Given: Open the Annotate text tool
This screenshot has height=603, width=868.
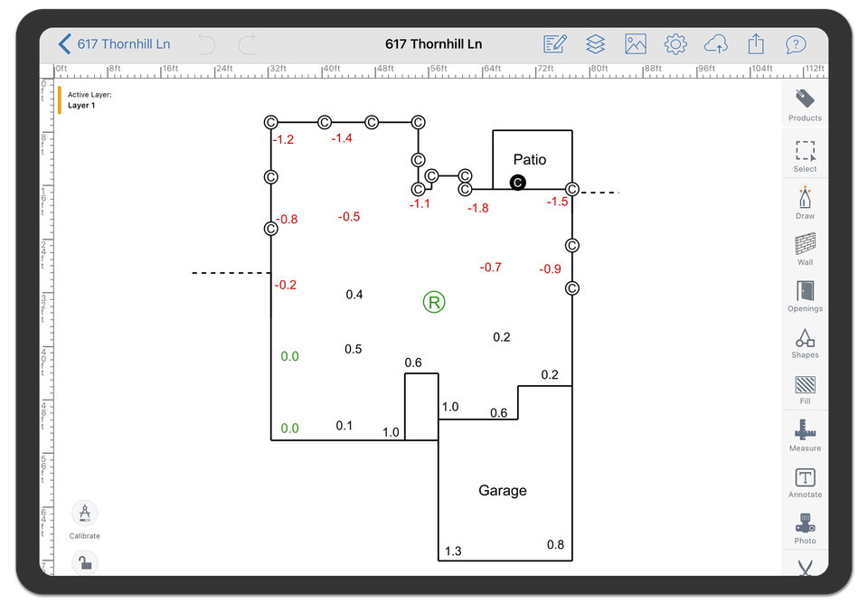Looking at the screenshot, I should tap(805, 481).
